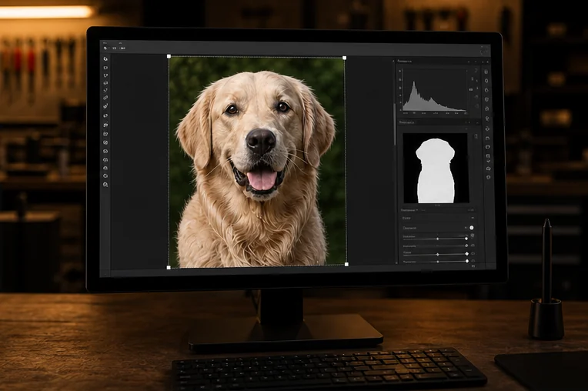588x391 pixels.
Task: Choose the checkmark icon in right icon strip
Action: 488,161
